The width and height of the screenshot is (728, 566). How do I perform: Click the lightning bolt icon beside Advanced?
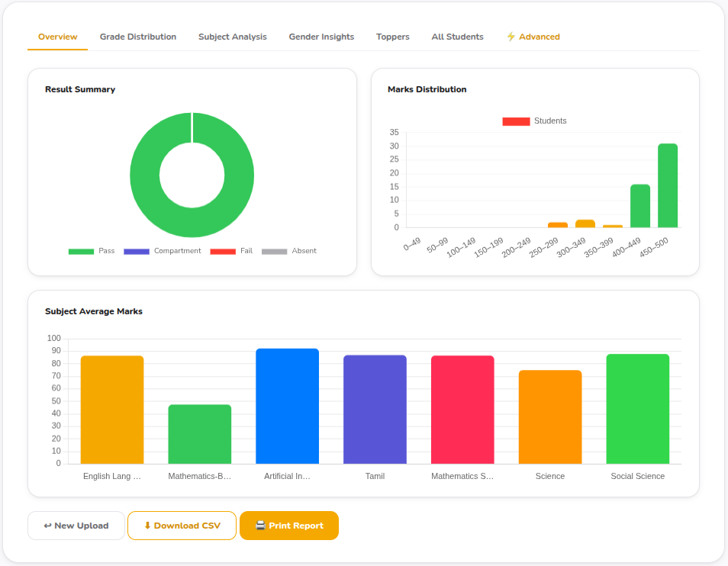511,37
